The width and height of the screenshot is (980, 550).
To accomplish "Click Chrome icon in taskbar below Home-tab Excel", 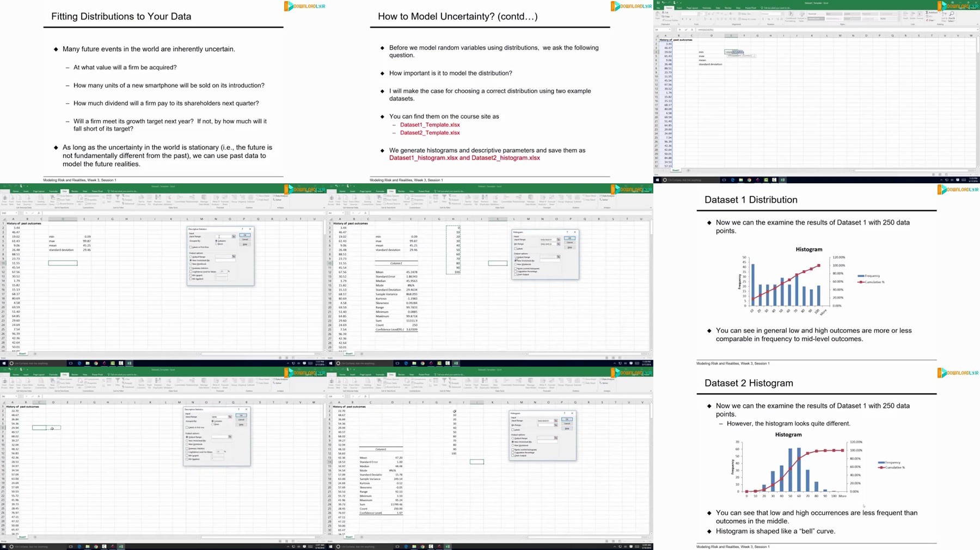I will tap(749, 180).
